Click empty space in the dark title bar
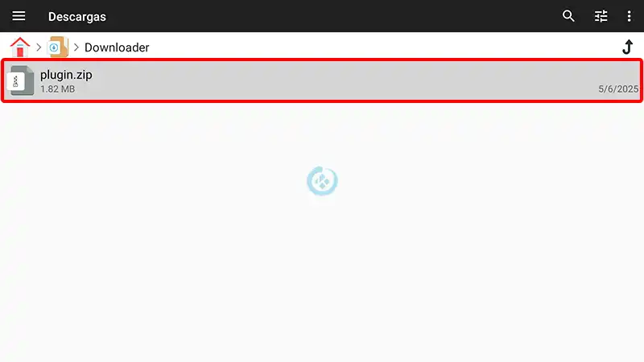 click(x=328, y=16)
